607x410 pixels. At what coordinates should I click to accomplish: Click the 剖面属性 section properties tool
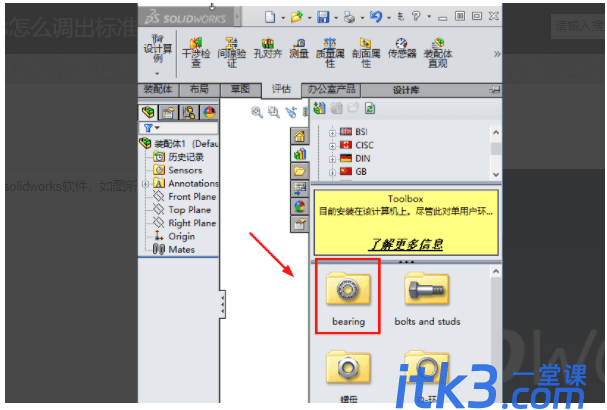point(366,52)
